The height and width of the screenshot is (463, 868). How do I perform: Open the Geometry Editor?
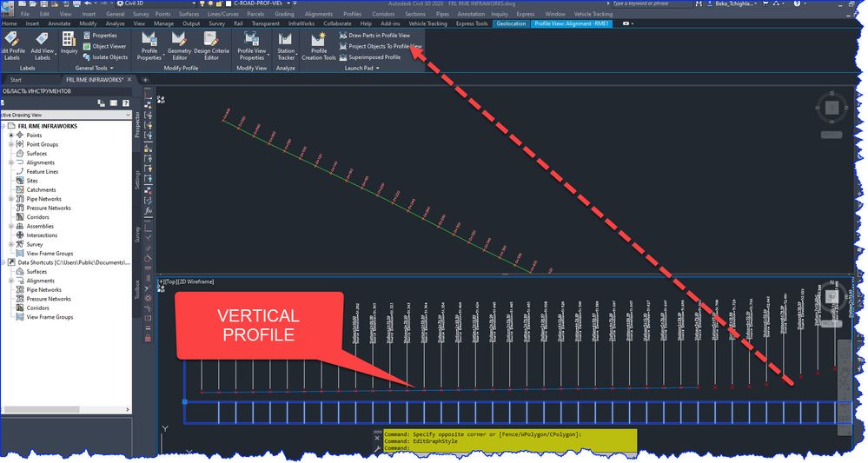179,45
